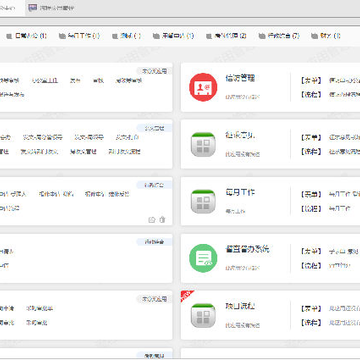Select the 每月工作 folder category in the bar
Viewport: 360px width, 360px height.
coord(79,36)
